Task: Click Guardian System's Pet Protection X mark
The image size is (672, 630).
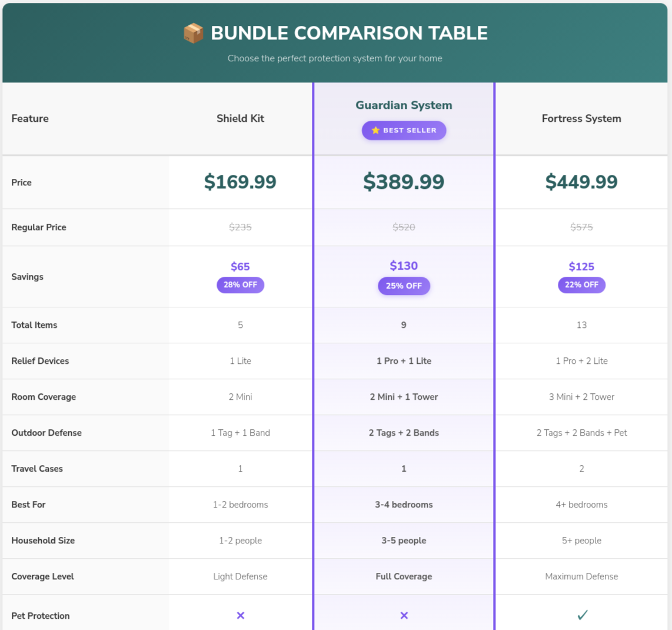Action: tap(404, 615)
